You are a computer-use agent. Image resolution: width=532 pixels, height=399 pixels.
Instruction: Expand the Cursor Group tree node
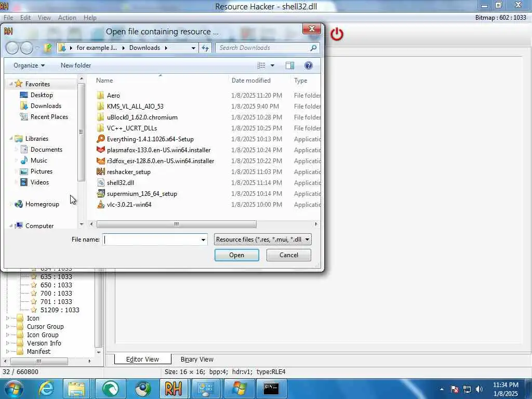(x=7, y=326)
